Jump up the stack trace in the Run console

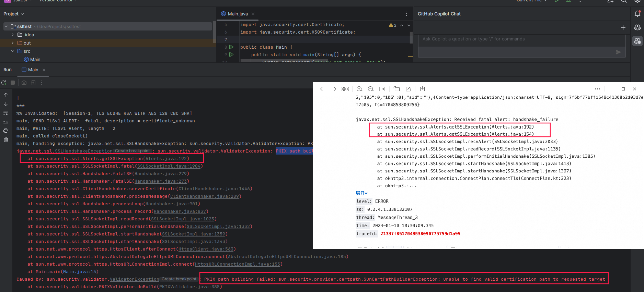pos(6,95)
